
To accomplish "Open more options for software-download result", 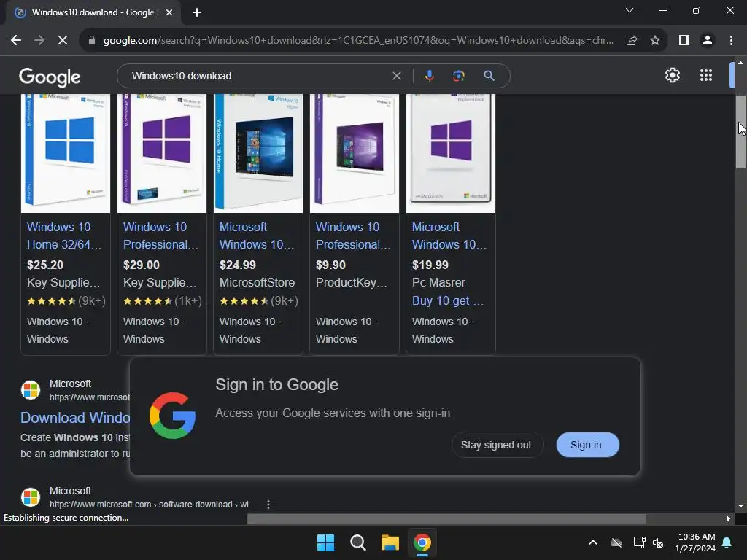I will 268,505.
